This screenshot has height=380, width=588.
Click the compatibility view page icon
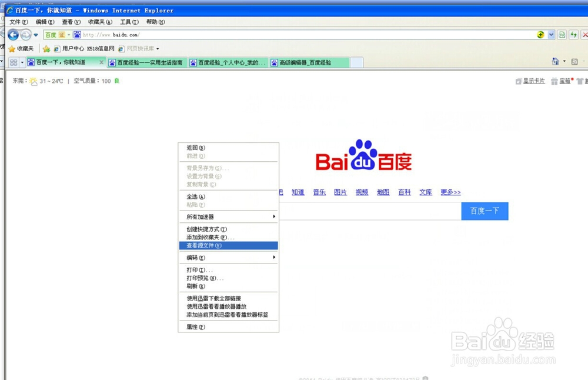[x=562, y=35]
